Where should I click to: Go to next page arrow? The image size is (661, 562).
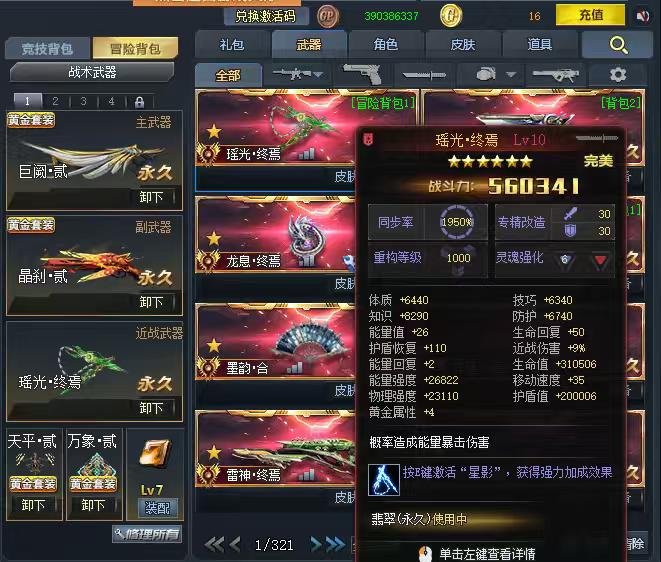click(x=316, y=544)
